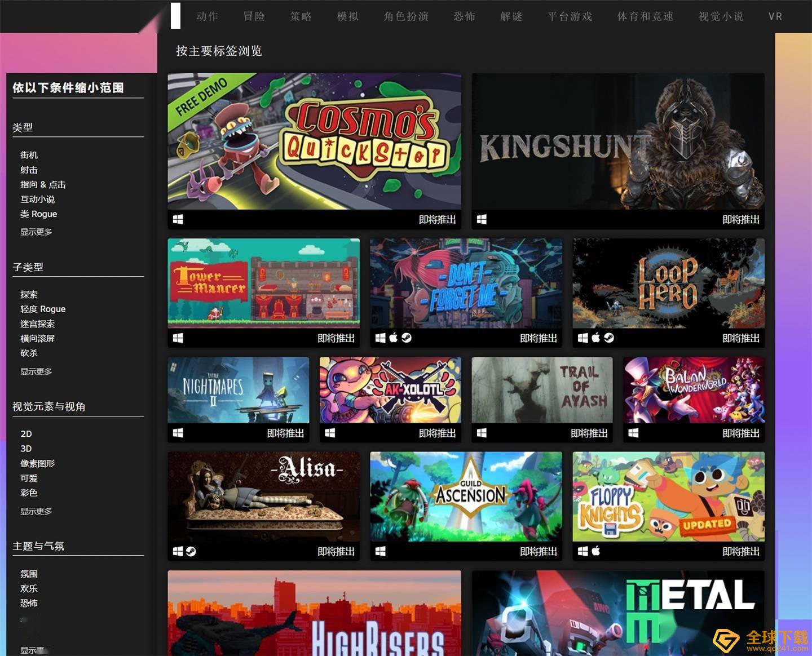The width and height of the screenshot is (812, 656).
Task: Click Windows icon under Guild Ascension
Action: [x=381, y=551]
